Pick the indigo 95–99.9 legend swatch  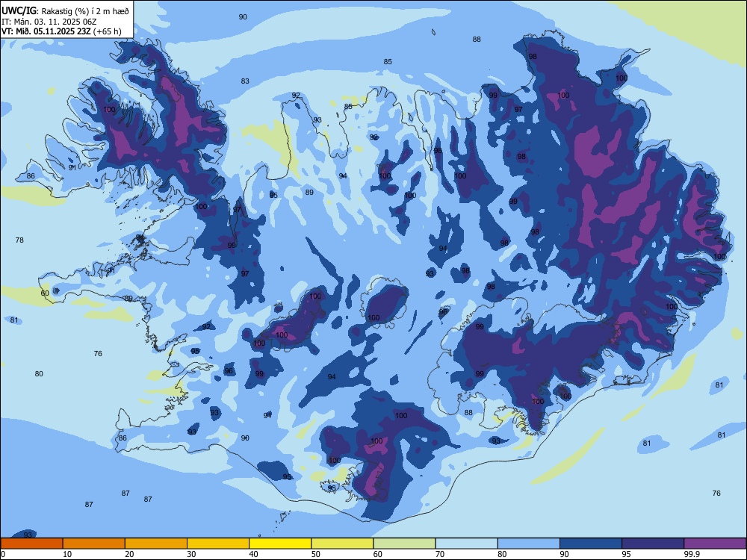(653, 544)
